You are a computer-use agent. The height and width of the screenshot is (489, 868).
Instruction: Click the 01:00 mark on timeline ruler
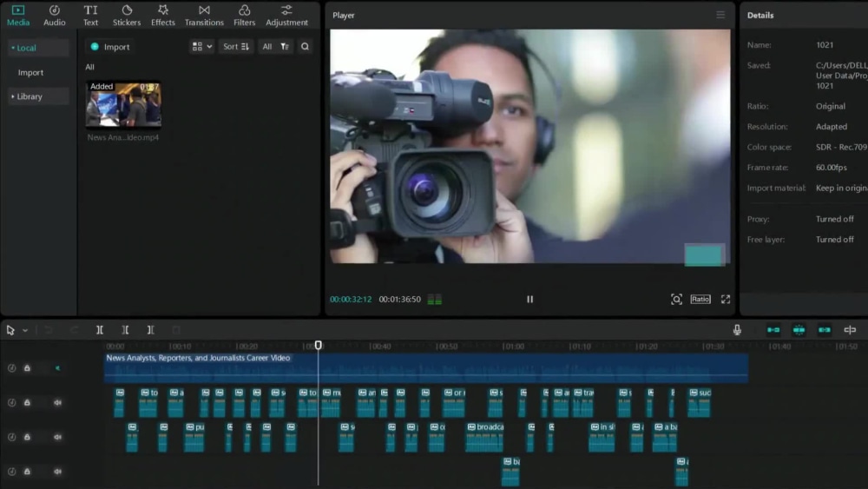pyautogui.click(x=514, y=346)
